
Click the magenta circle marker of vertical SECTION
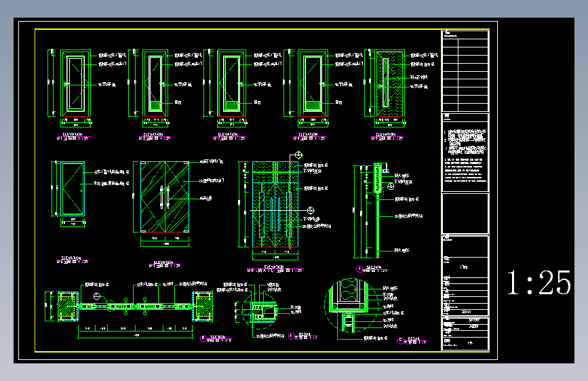(x=359, y=269)
